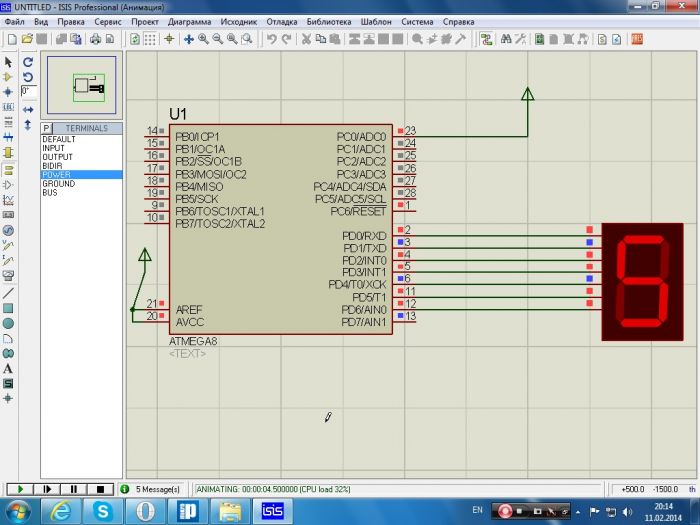The height and width of the screenshot is (525, 700).
Task: Zoom out of the schematic
Action: coord(217,39)
